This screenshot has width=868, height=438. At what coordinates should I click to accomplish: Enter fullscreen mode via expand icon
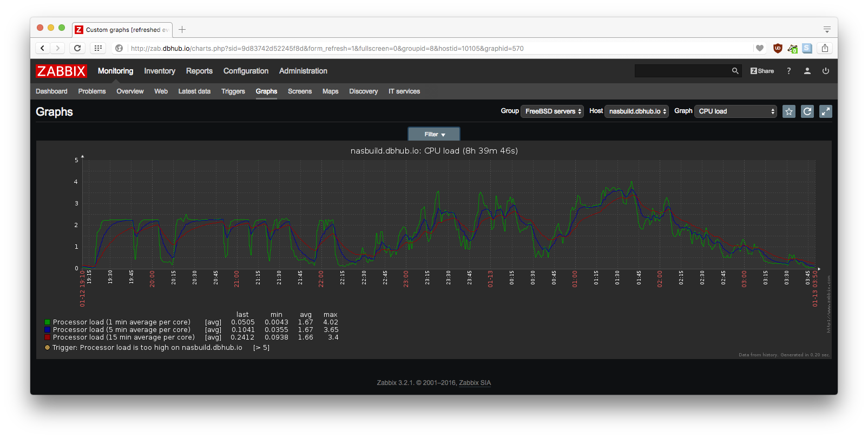825,111
